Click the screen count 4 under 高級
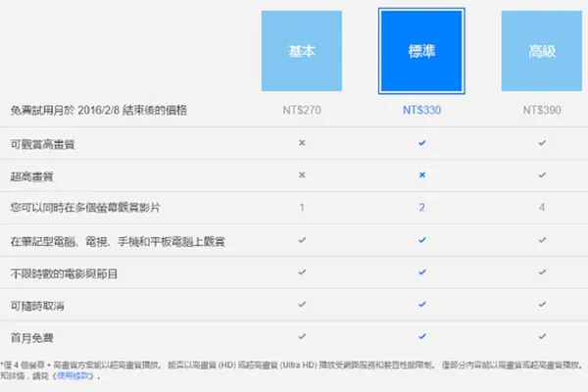This screenshot has width=588, height=392. coord(542,207)
